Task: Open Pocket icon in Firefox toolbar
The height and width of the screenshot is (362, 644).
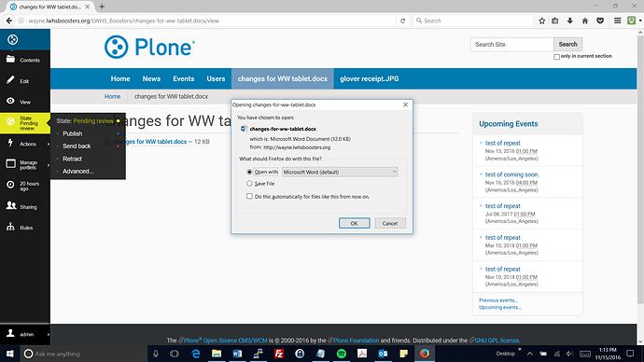Action: point(600,21)
